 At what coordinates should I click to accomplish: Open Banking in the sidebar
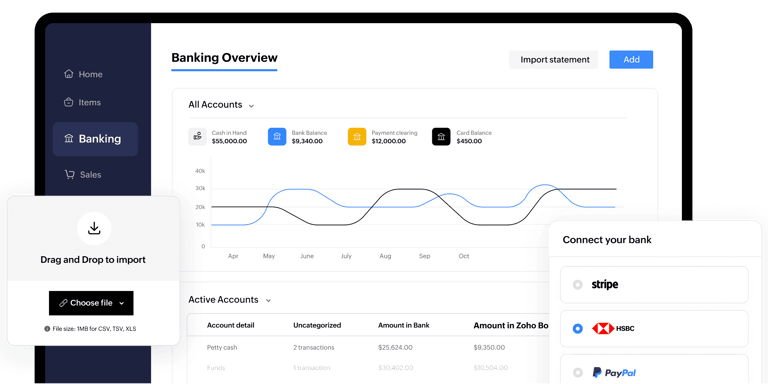(95, 139)
